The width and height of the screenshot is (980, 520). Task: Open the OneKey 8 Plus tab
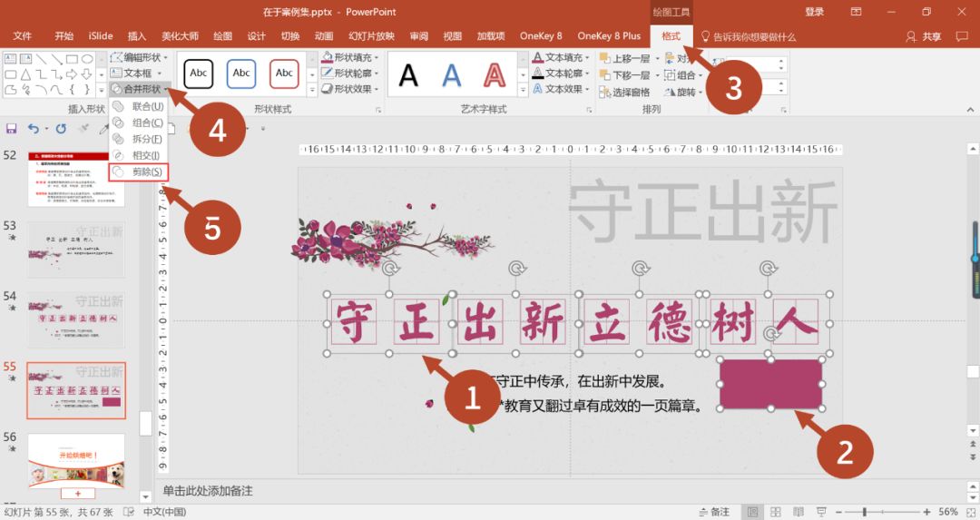click(x=609, y=36)
